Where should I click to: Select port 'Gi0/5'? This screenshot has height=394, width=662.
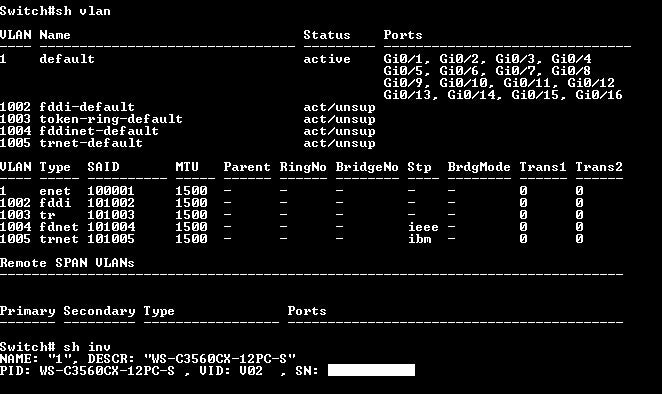tap(404, 71)
